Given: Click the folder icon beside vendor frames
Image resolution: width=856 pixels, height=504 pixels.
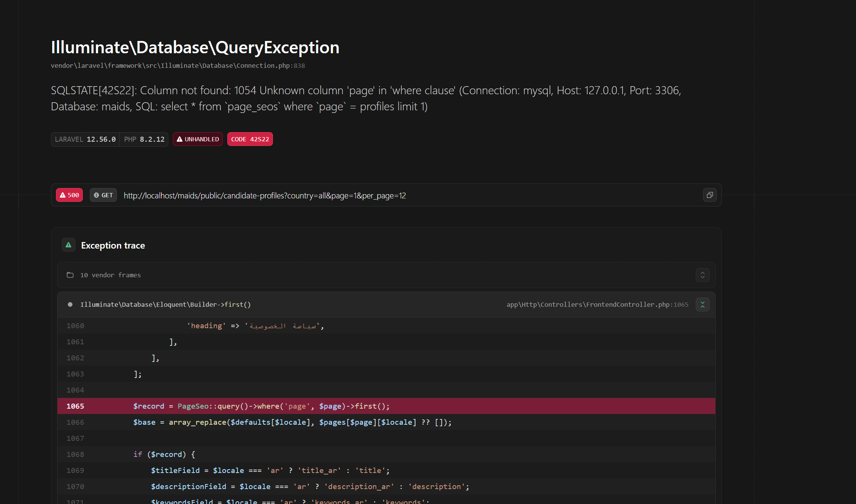Looking at the screenshot, I should (x=70, y=275).
